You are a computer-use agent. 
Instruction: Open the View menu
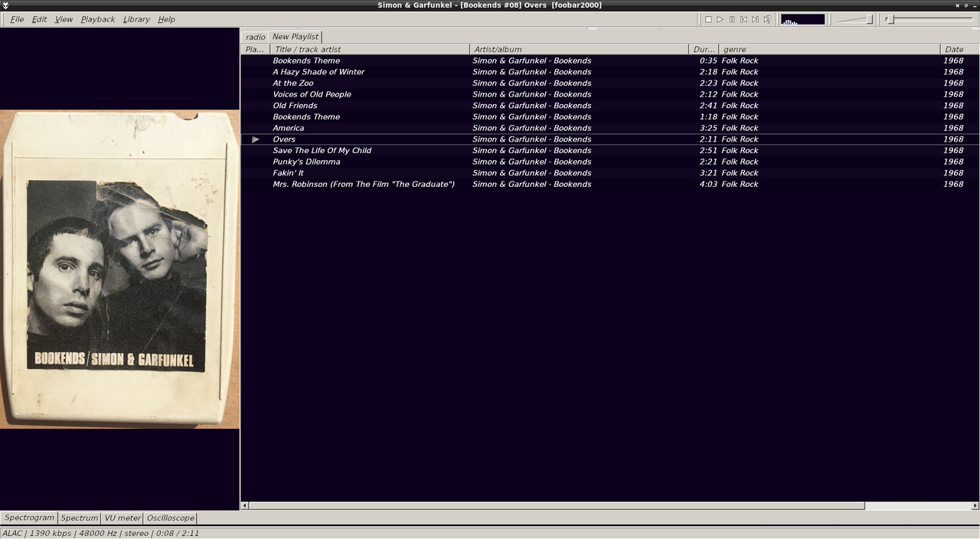pyautogui.click(x=64, y=19)
